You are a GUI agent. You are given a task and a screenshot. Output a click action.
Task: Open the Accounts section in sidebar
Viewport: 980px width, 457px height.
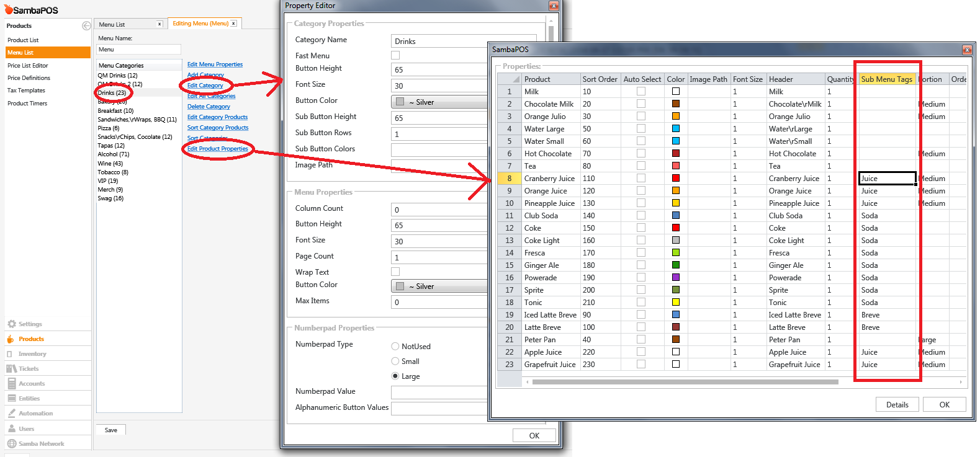click(x=31, y=383)
